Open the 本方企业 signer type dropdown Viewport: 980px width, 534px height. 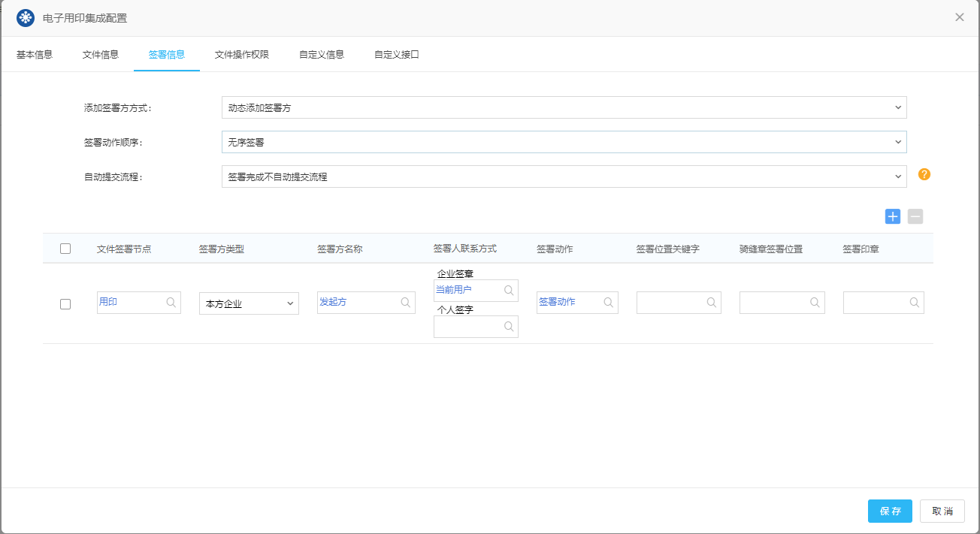[249, 303]
